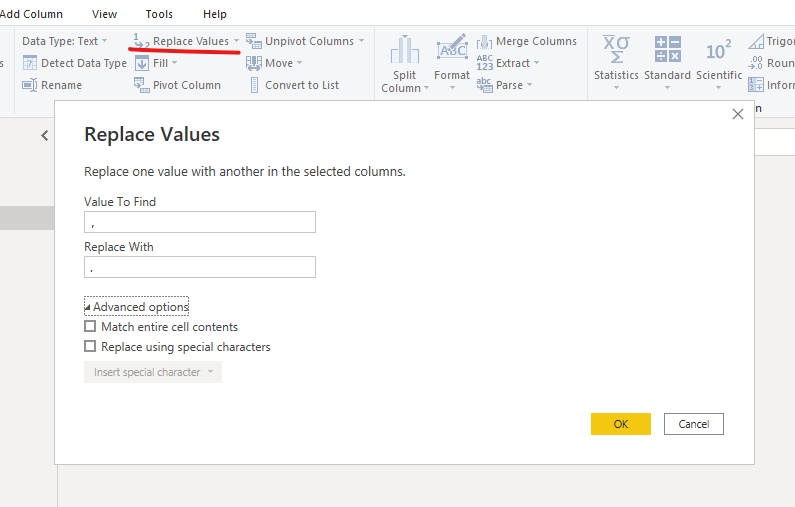This screenshot has width=795, height=507.
Task: Switch to the View tab
Action: pos(104,14)
